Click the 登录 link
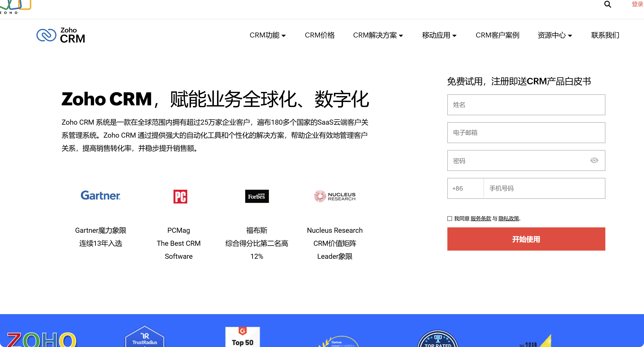The image size is (644, 347). (x=637, y=4)
